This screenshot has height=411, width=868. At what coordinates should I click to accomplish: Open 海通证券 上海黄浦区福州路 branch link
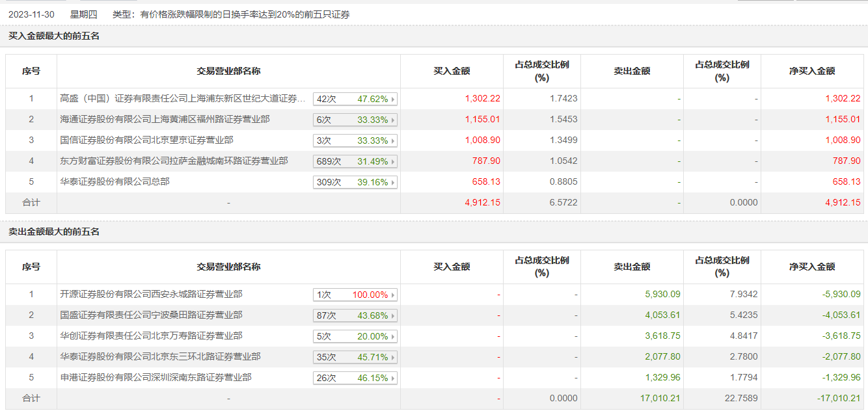click(x=165, y=119)
